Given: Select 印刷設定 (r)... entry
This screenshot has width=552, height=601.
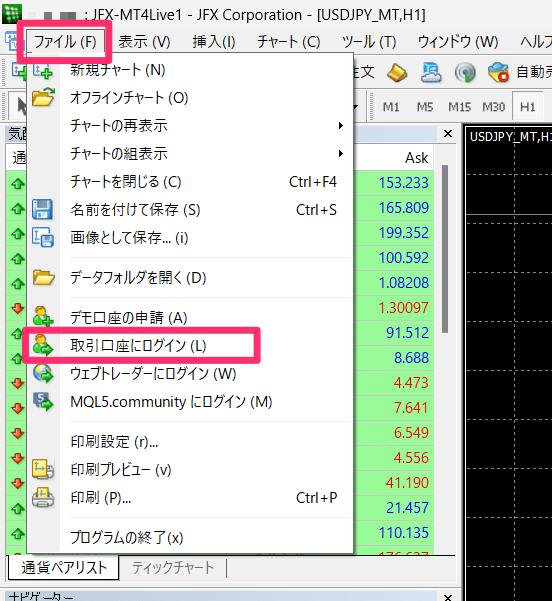Looking at the screenshot, I should (x=190, y=442).
